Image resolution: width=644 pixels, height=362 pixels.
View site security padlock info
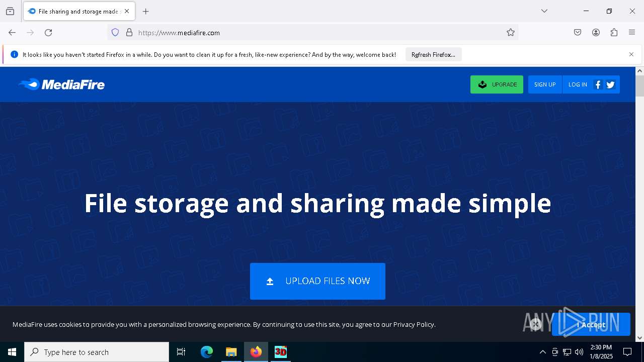[x=129, y=33]
